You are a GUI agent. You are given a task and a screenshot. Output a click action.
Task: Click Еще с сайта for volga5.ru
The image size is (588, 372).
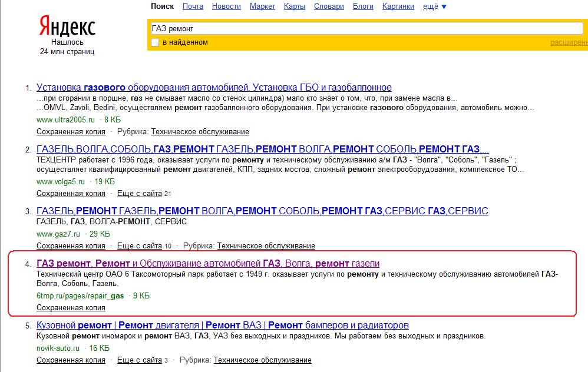[140, 194]
